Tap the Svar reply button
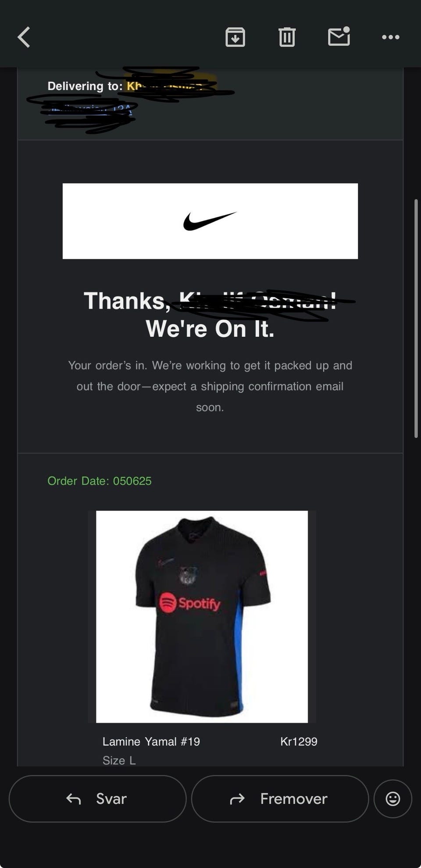Image resolution: width=421 pixels, height=868 pixels. click(x=97, y=799)
